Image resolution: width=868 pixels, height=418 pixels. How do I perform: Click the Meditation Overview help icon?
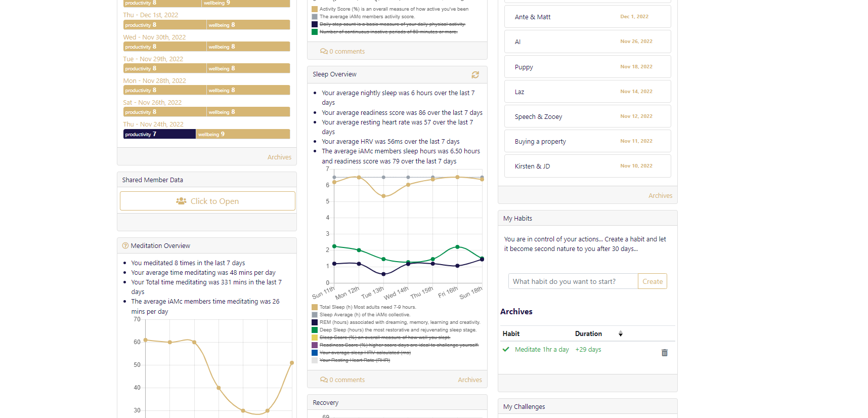coord(125,246)
